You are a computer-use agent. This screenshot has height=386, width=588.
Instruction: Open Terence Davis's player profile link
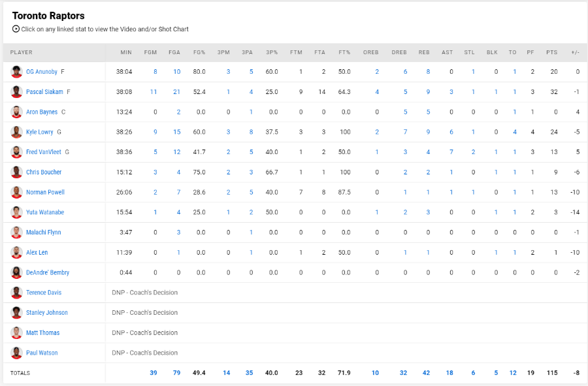[x=44, y=293]
